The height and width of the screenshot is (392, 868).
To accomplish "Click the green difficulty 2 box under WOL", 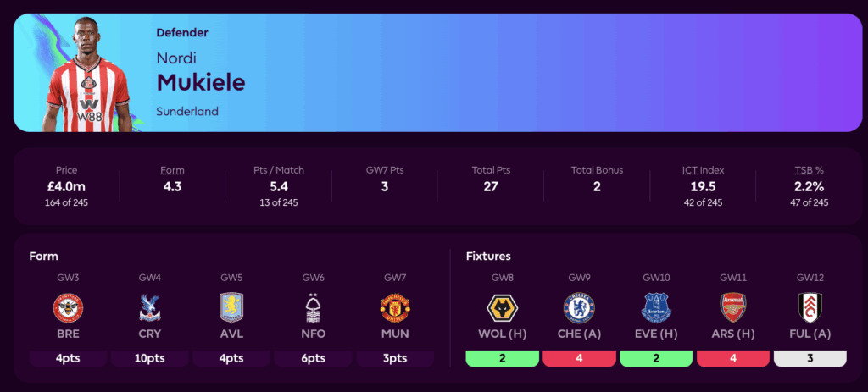I will coord(503,358).
